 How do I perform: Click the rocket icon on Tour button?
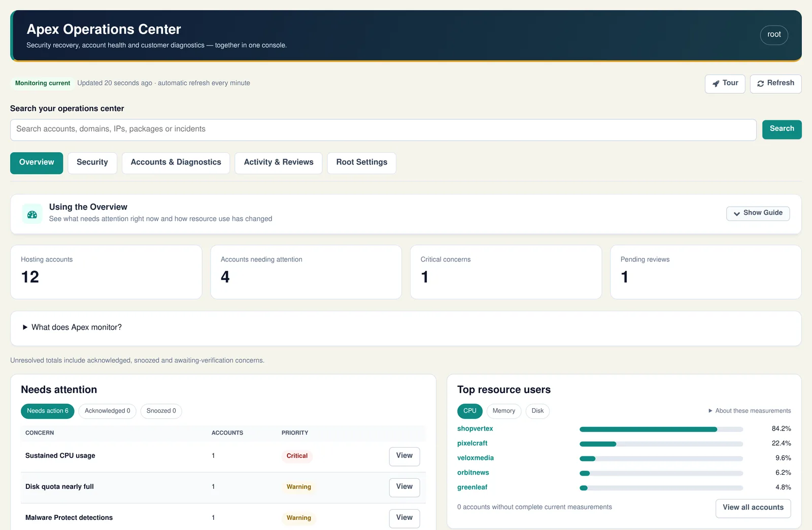716,84
